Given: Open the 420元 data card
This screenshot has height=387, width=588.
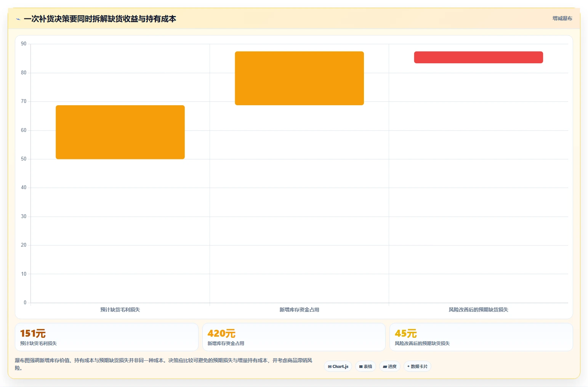Looking at the screenshot, I should 294,337.
